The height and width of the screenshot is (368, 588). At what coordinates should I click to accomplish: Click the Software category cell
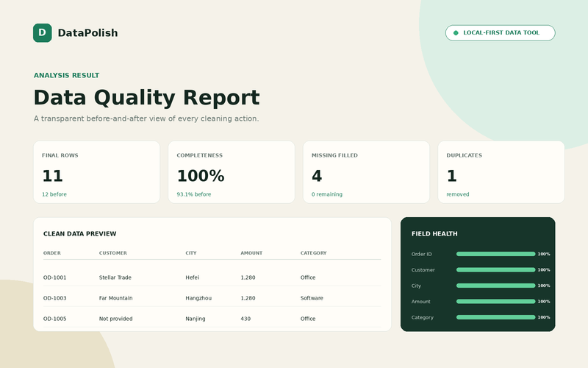[312, 298]
